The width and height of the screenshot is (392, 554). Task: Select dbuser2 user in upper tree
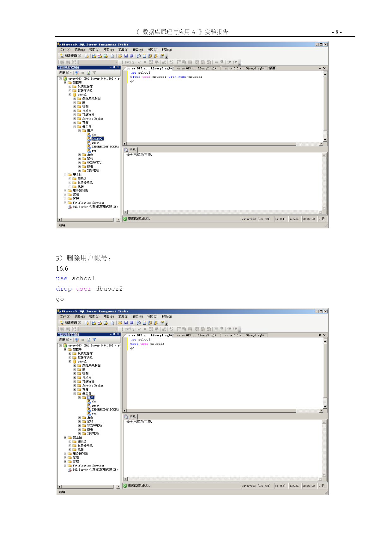97,139
